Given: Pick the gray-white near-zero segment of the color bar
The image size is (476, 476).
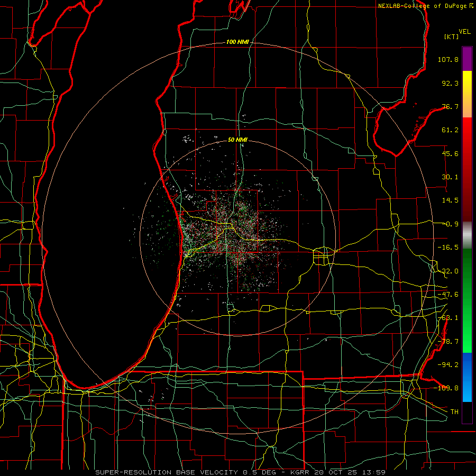Looking at the screenshot, I should (x=467, y=235).
